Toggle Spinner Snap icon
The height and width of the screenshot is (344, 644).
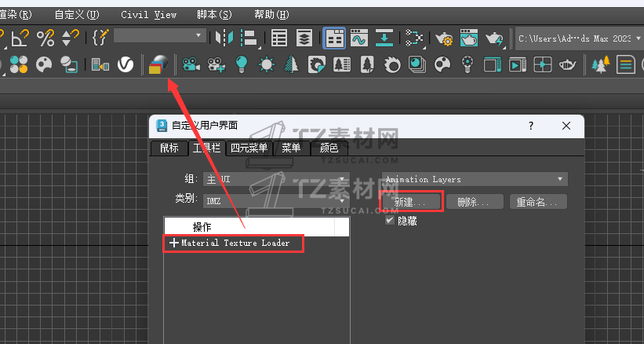coord(71,38)
